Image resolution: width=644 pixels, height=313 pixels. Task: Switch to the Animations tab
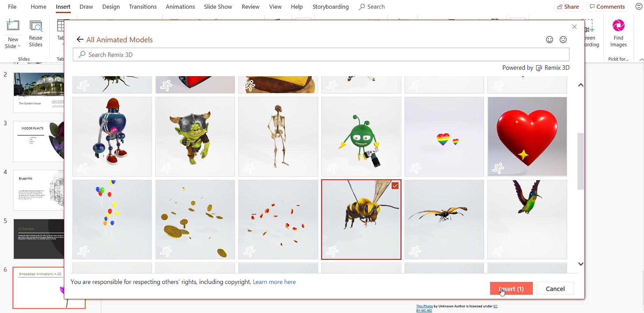point(180,7)
